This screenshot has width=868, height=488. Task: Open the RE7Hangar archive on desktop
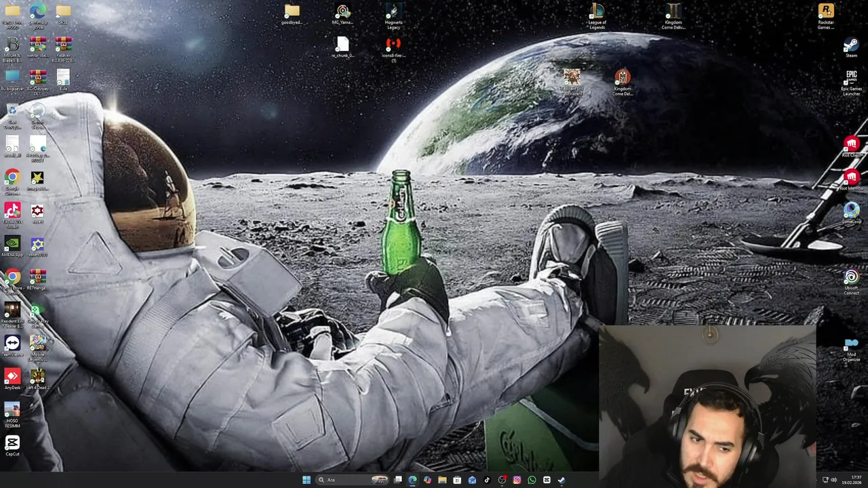37,281
